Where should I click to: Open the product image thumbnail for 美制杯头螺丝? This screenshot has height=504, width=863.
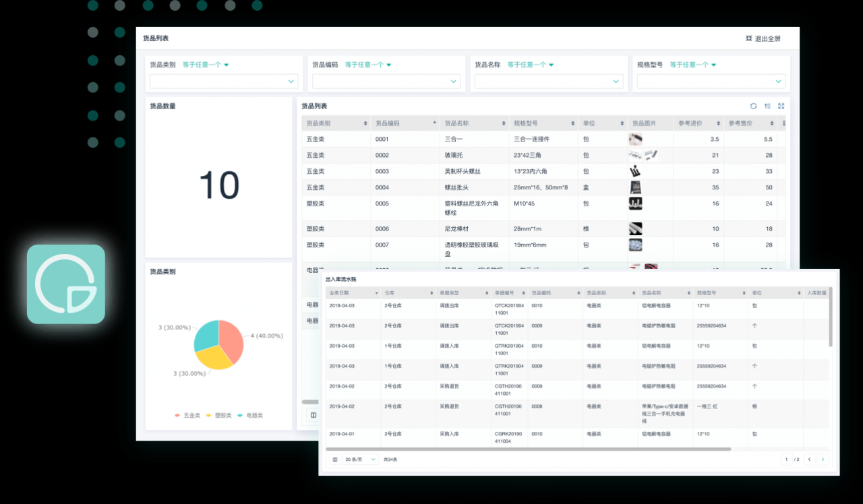(634, 171)
